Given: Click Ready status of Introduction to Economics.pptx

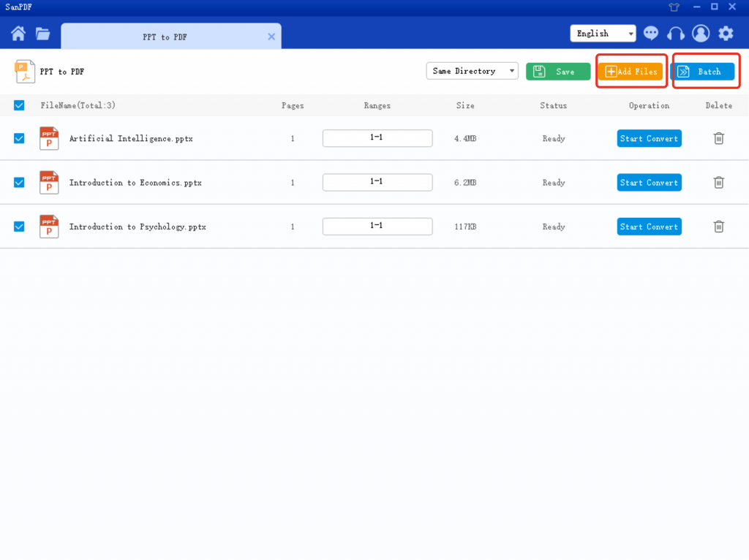Looking at the screenshot, I should pos(553,182).
